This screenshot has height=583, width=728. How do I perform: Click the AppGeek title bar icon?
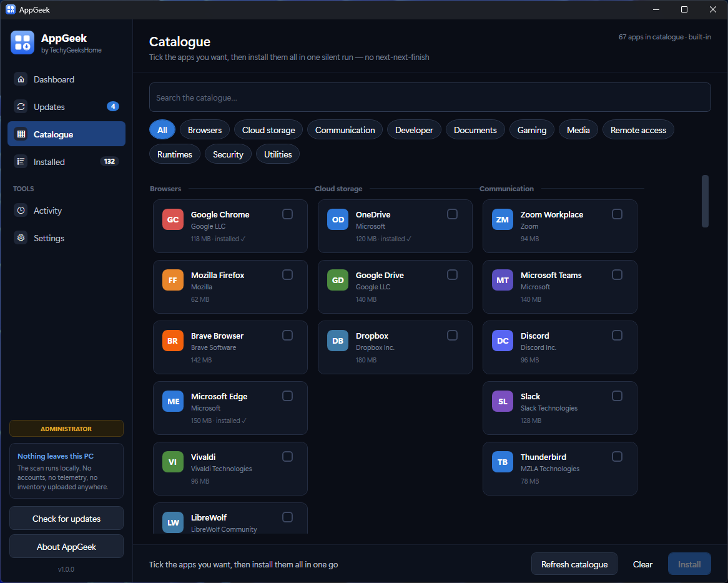[x=10, y=9]
